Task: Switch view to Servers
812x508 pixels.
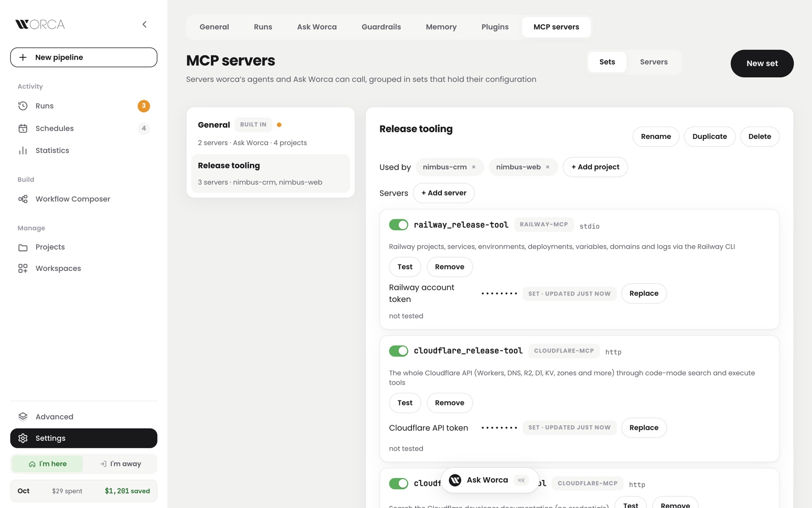Action: point(654,62)
